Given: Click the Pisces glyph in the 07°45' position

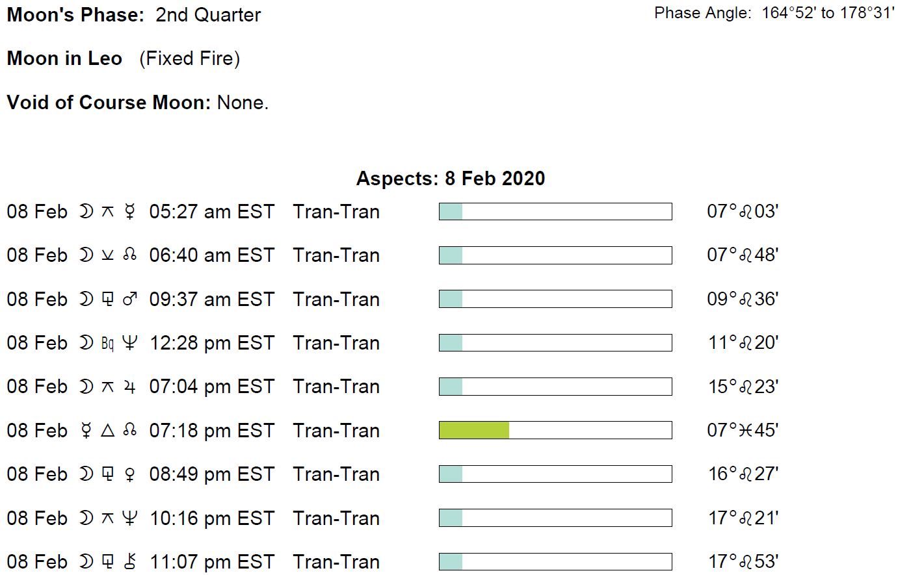Looking at the screenshot, I should (x=746, y=430).
